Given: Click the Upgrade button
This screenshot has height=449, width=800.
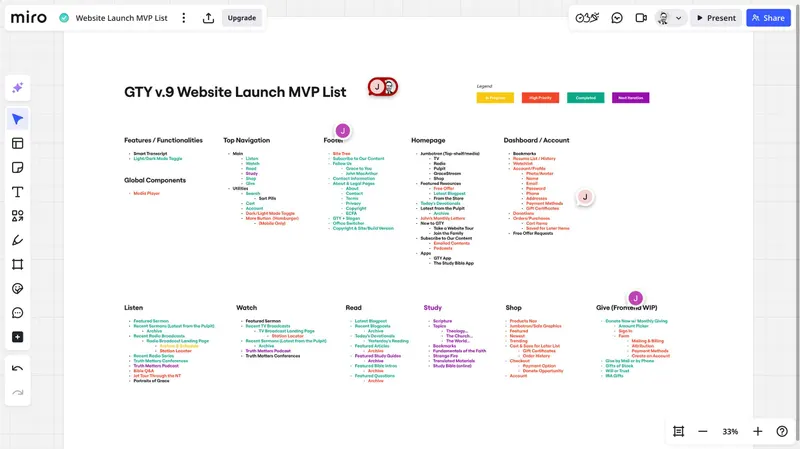Looking at the screenshot, I should (x=242, y=18).
